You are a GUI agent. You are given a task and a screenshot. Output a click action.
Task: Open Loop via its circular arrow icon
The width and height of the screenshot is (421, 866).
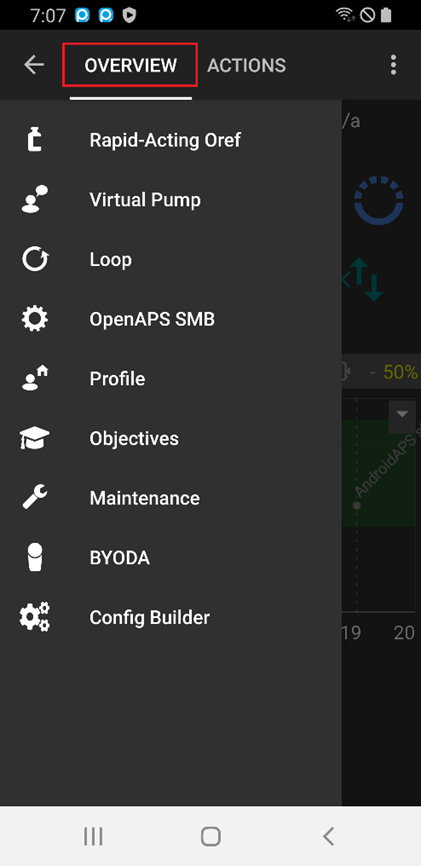[35, 259]
